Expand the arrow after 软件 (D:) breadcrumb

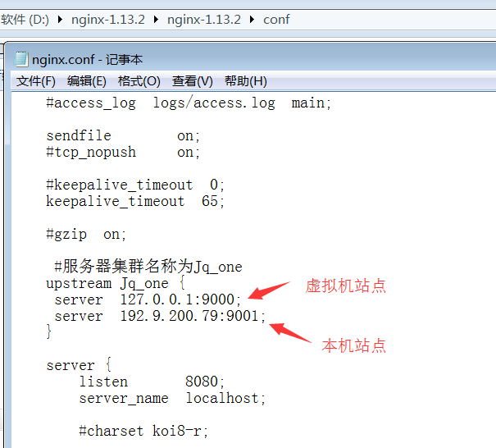pos(60,20)
